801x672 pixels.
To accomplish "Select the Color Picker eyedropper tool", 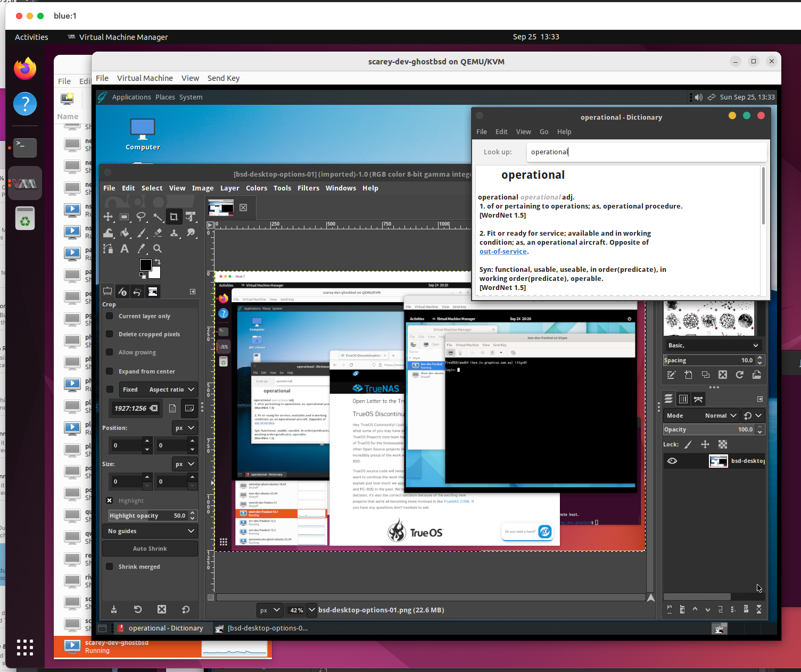I will [x=141, y=248].
